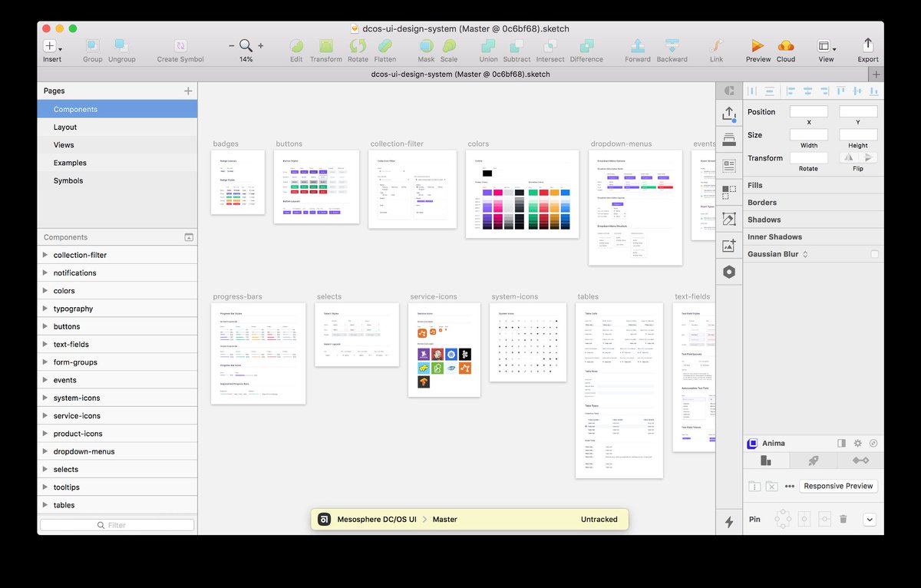Click the Export toolbar icon

click(x=868, y=45)
